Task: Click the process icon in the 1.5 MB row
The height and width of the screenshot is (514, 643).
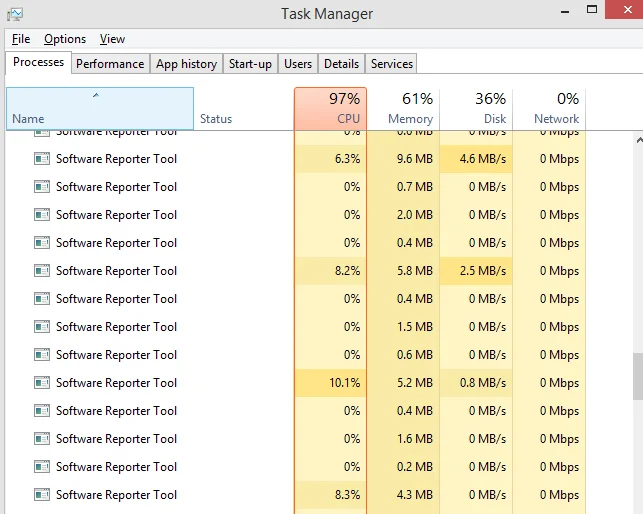Action: pos(42,327)
